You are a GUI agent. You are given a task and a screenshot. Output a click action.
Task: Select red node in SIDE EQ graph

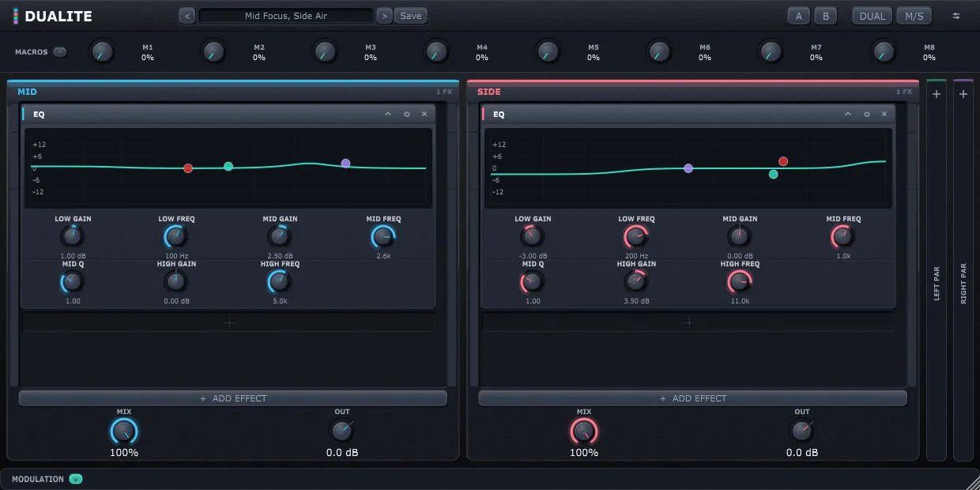783,161
